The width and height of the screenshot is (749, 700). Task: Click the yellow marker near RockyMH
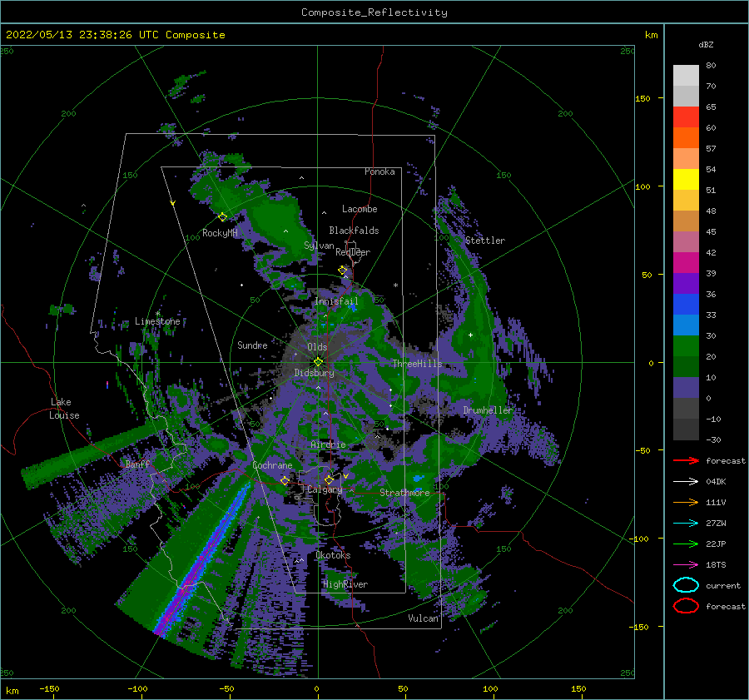[x=222, y=217]
